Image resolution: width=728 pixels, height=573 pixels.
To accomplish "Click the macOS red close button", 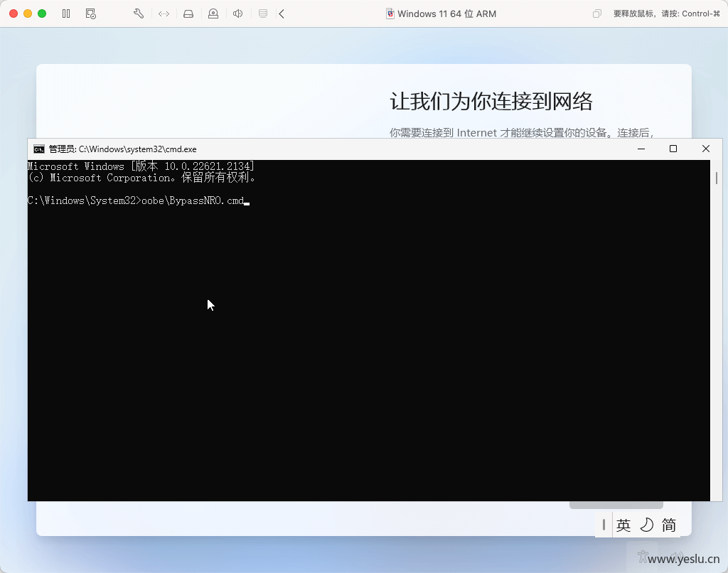I will [x=14, y=14].
